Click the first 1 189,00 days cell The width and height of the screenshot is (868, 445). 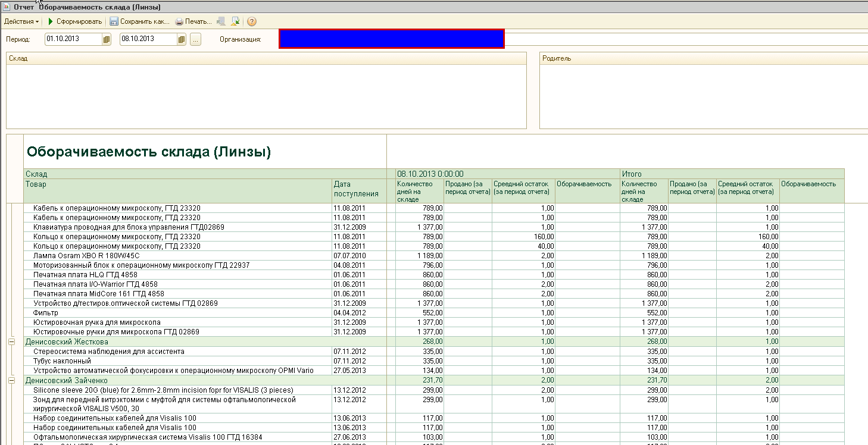[420, 256]
